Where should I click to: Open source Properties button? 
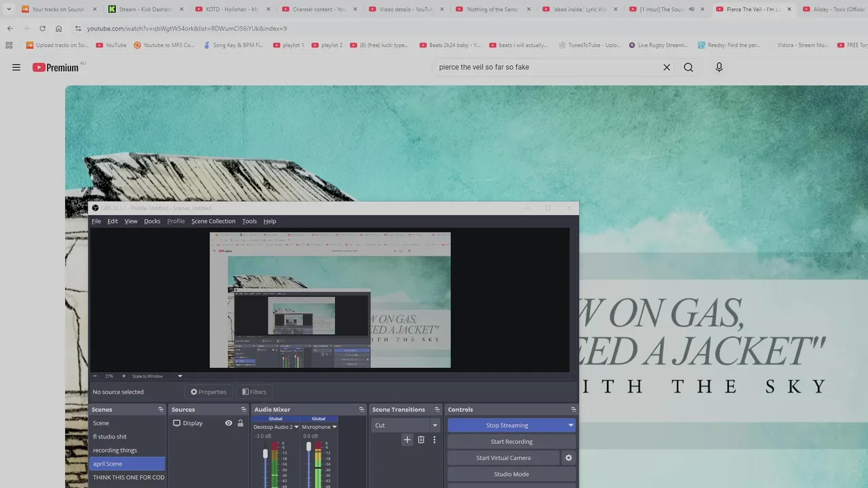point(208,392)
